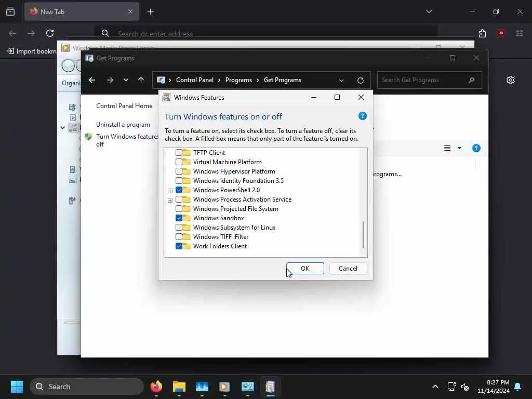Switch to Firefox from the taskbar
Viewport: 532px width, 399px height.
pos(156,387)
